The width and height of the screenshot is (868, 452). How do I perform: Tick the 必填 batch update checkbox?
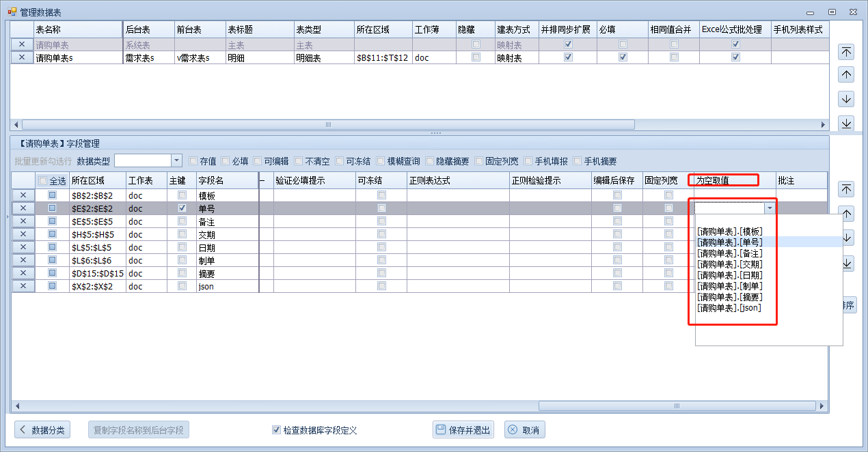pyautogui.click(x=225, y=161)
